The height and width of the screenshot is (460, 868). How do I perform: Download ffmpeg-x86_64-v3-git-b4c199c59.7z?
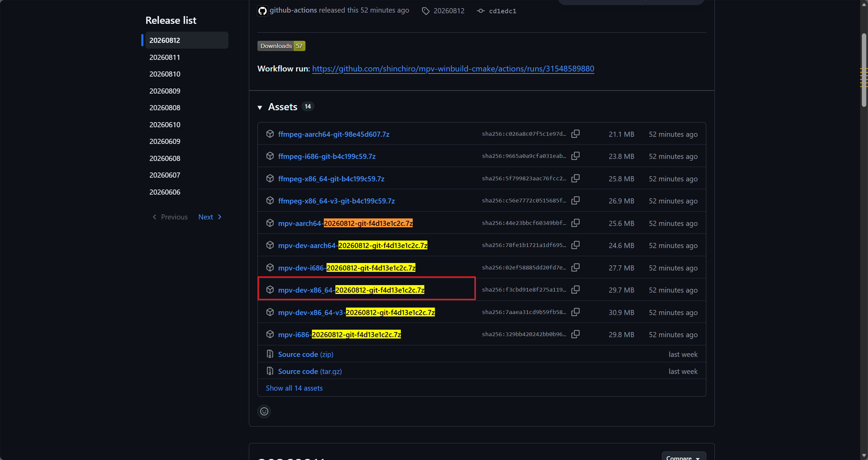pyautogui.click(x=336, y=201)
